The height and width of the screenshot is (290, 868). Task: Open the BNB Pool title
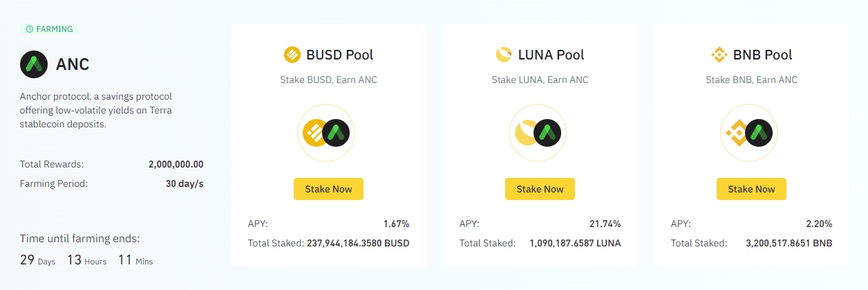763,55
